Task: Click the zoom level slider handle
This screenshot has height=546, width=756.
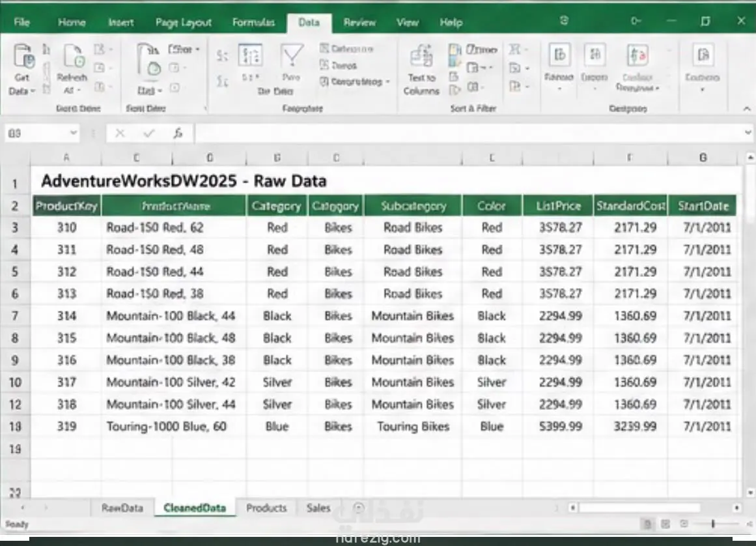Action: pyautogui.click(x=712, y=524)
